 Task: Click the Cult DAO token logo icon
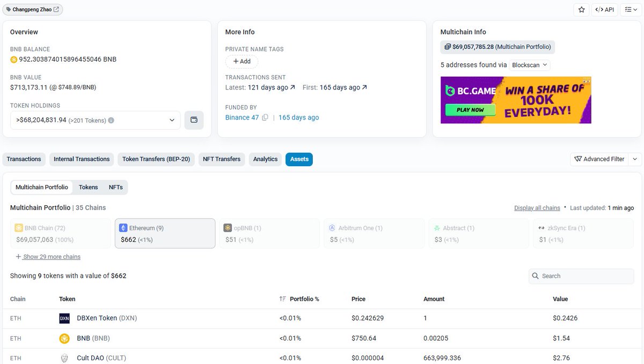pos(64,358)
